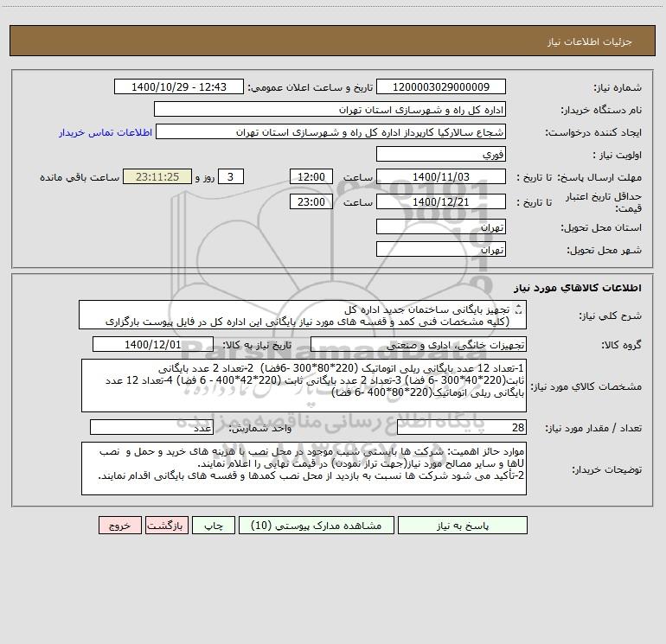Click response deadline date 1400/11/03
The width and height of the screenshot is (666, 644).
(441, 176)
